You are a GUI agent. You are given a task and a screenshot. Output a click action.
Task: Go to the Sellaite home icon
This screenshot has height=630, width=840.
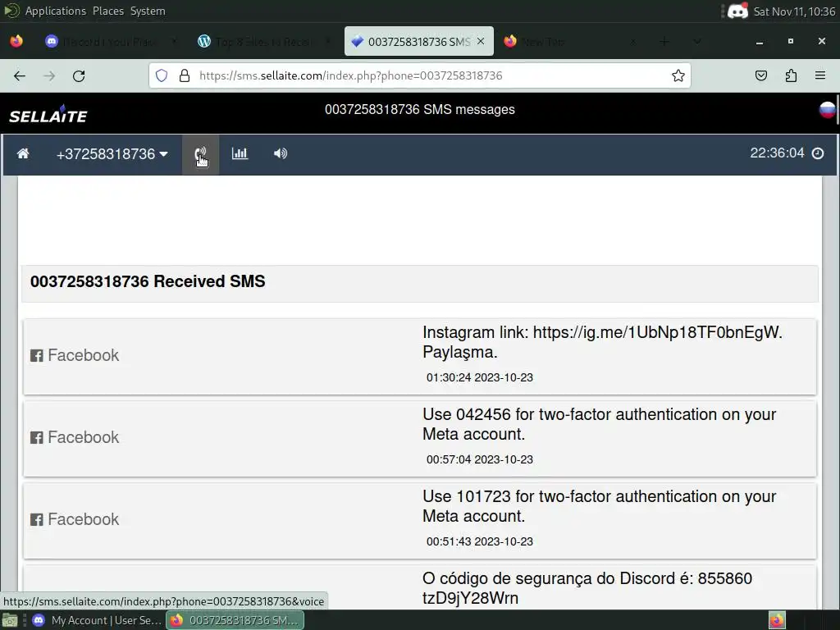pos(22,154)
